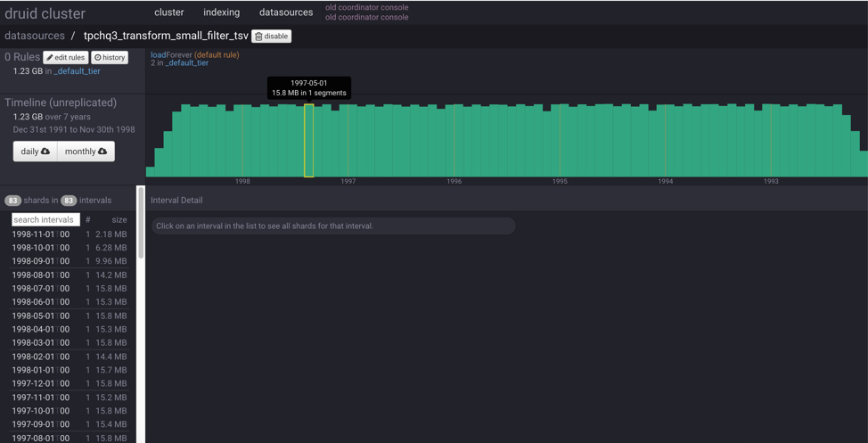Click the trash icon on disable button
Viewport: 868px width, 443px height.
point(258,37)
